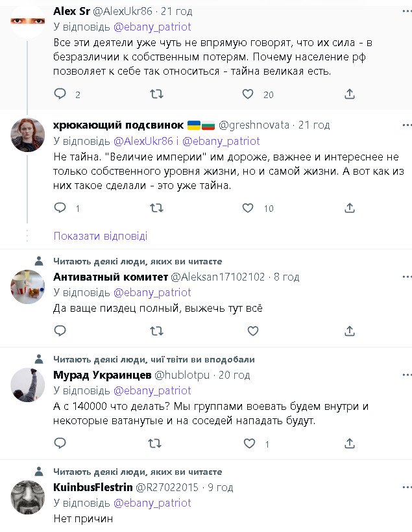The image size is (412, 532).
Task: Retweet Alex Sr's tweet
Action: tap(156, 94)
